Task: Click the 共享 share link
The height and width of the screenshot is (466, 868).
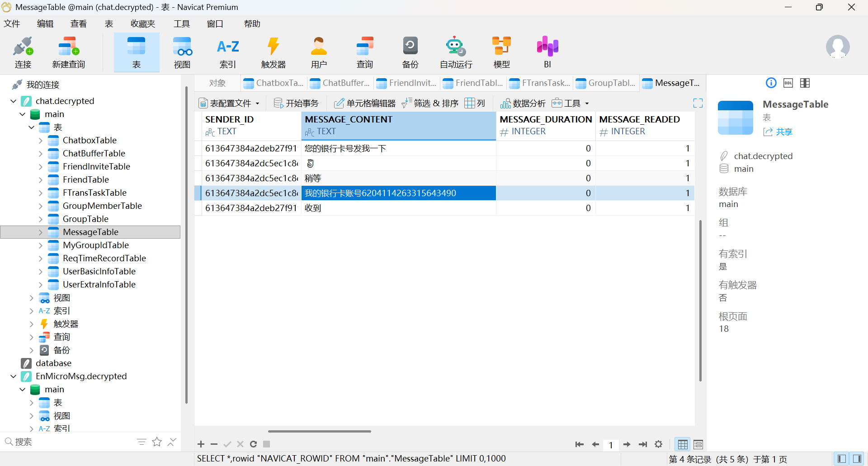Action: click(x=778, y=132)
